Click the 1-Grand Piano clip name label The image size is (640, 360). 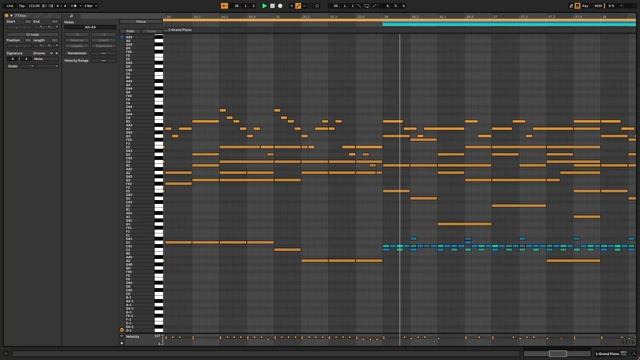point(180,30)
